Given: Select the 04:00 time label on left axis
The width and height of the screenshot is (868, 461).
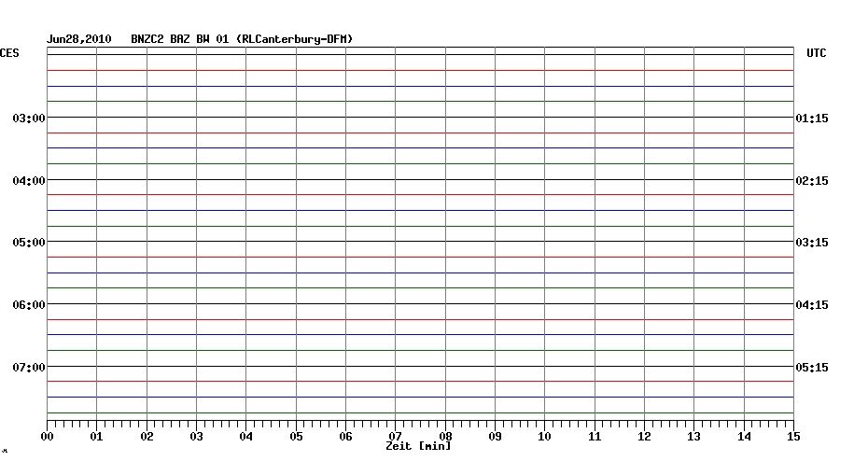Looking at the screenshot, I should click(x=29, y=180).
